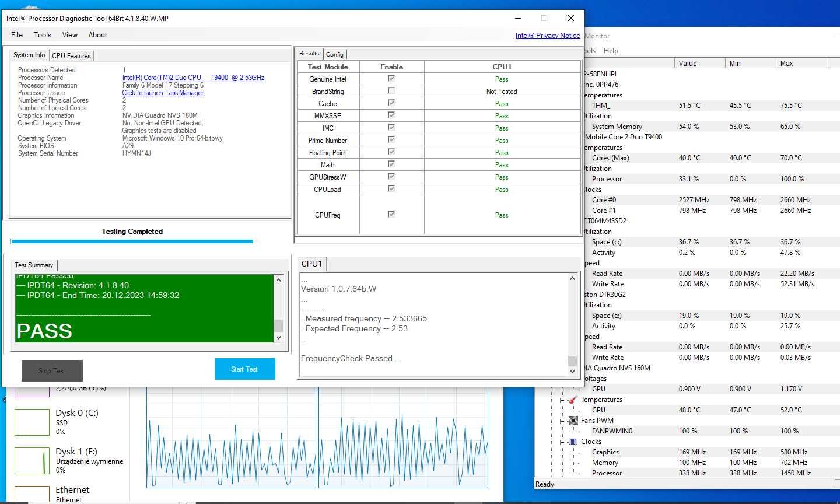Open the Tools menu
The width and height of the screenshot is (840, 504).
(x=43, y=35)
